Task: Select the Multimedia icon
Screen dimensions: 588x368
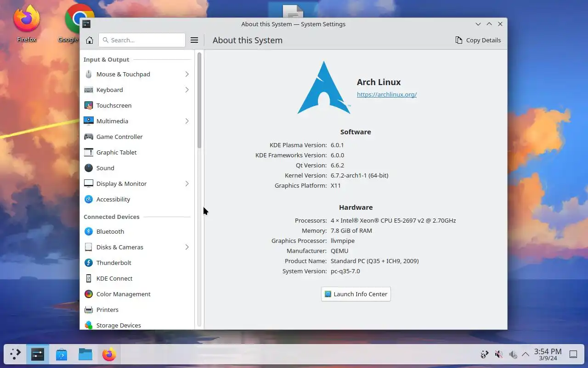Action: (89, 121)
